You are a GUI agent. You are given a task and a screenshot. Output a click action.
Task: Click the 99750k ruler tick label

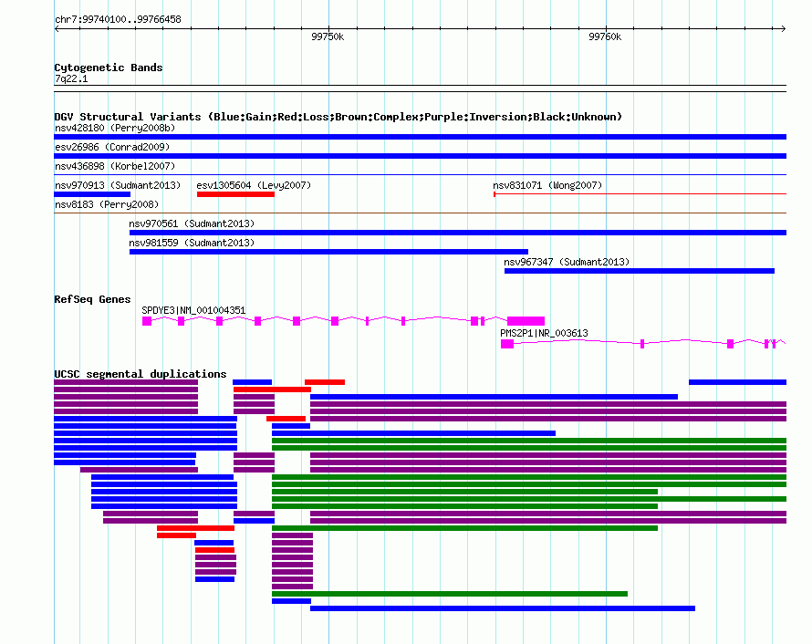(328, 36)
